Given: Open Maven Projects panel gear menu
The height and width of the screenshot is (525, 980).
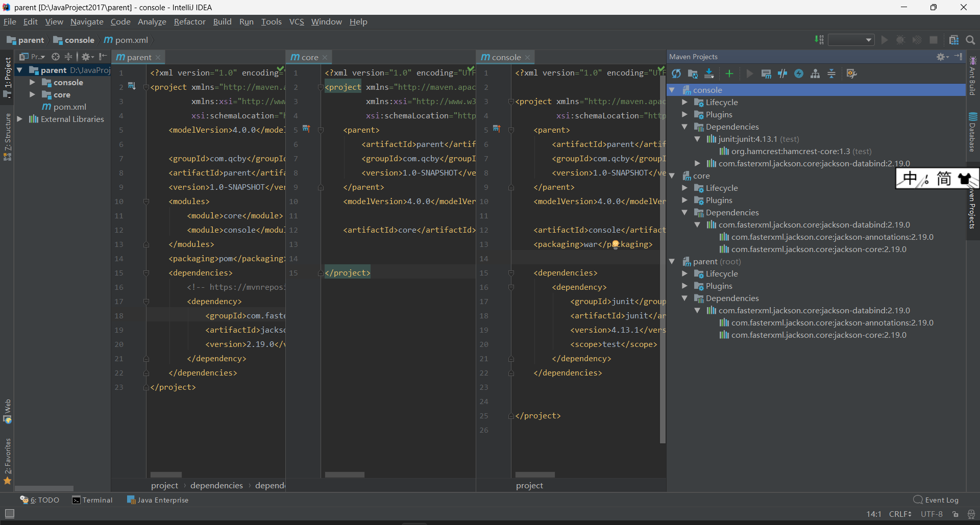Looking at the screenshot, I should (942, 57).
